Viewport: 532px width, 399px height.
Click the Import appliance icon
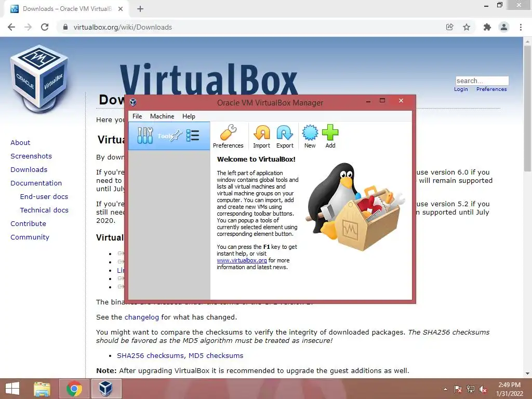(262, 137)
